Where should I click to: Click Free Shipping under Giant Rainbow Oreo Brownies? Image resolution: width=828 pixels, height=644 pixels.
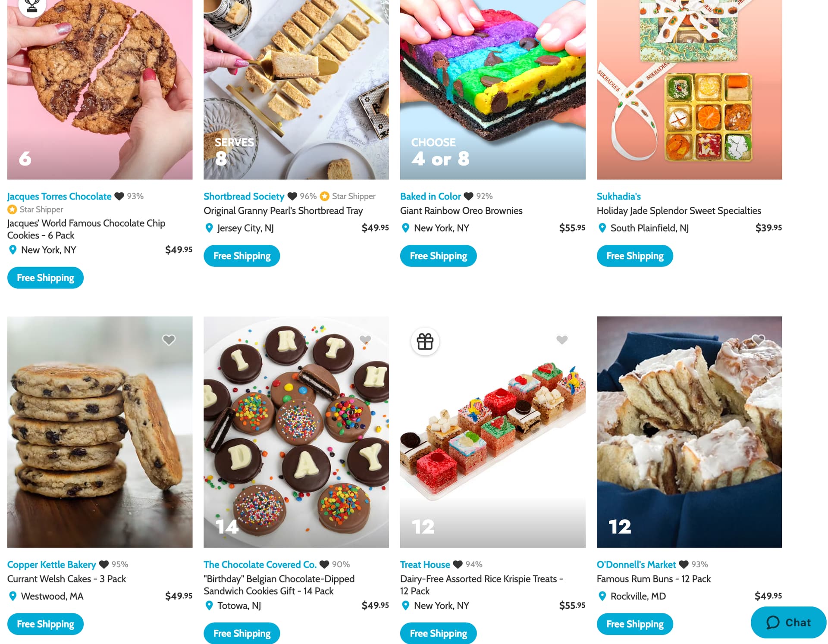pos(438,256)
